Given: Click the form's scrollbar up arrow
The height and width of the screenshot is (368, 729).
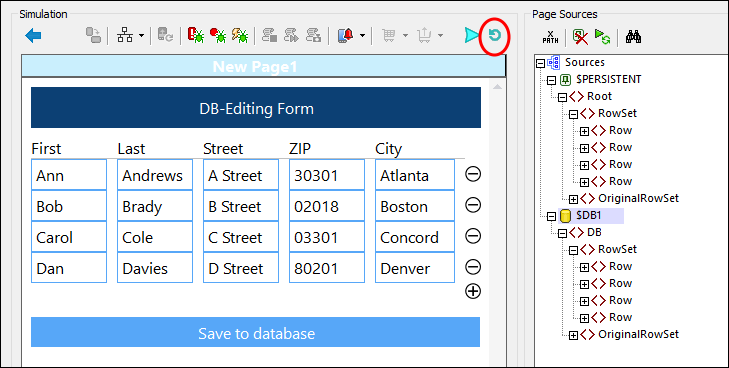Looking at the screenshot, I should click(497, 87).
